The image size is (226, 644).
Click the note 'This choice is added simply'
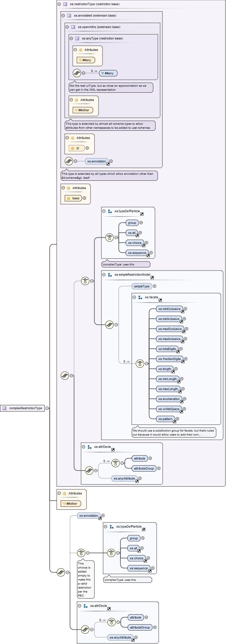[86, 579]
